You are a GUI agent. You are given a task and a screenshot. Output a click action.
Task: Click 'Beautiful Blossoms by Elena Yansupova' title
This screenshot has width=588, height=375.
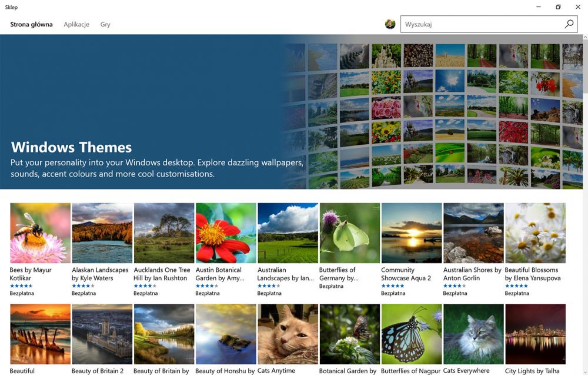pyautogui.click(x=533, y=274)
